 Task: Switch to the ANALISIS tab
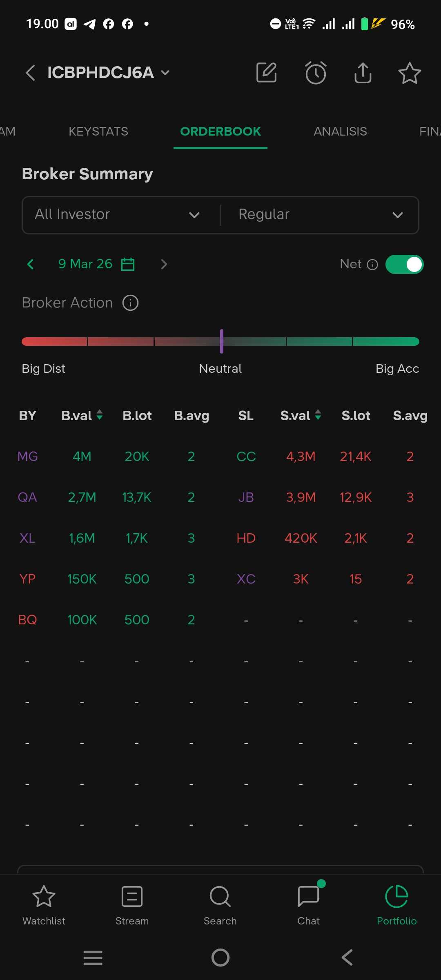(x=340, y=131)
